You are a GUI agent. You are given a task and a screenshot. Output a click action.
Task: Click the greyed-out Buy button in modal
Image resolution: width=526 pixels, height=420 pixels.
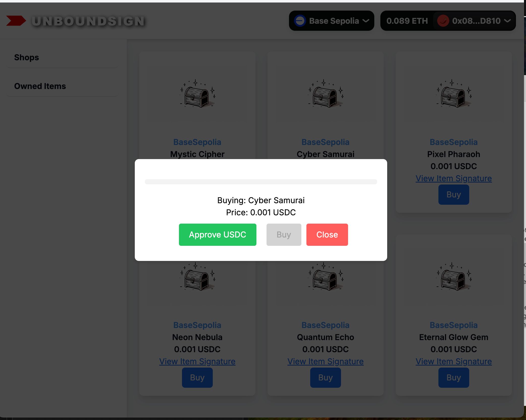click(284, 234)
